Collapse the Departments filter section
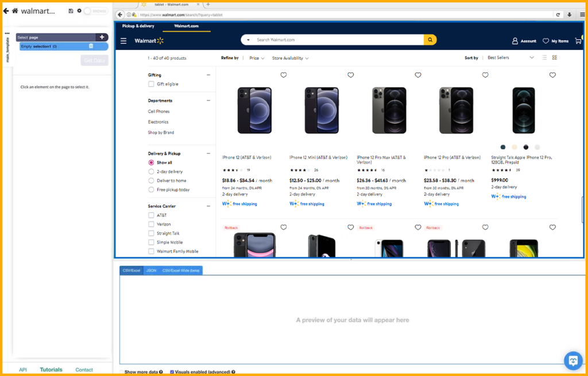588x376 pixels. (208, 100)
